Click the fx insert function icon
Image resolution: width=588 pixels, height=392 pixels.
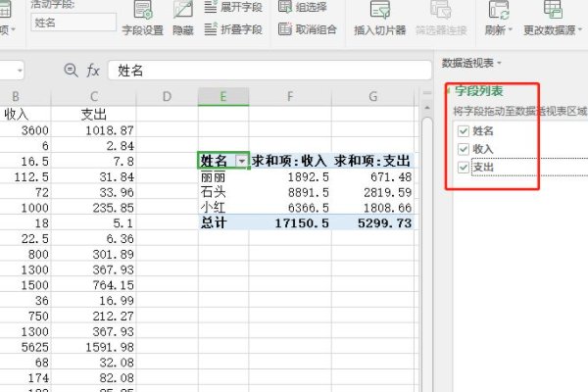pos(93,71)
